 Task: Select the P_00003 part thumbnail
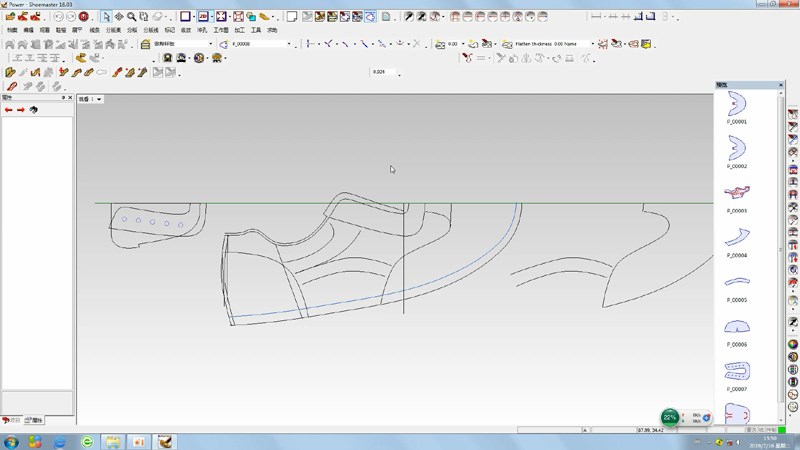click(x=737, y=192)
